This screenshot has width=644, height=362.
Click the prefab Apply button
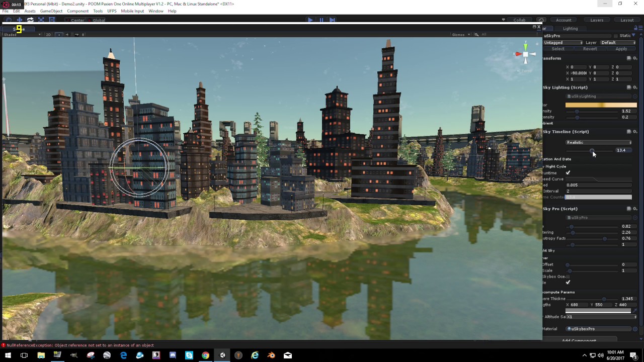pos(621,49)
